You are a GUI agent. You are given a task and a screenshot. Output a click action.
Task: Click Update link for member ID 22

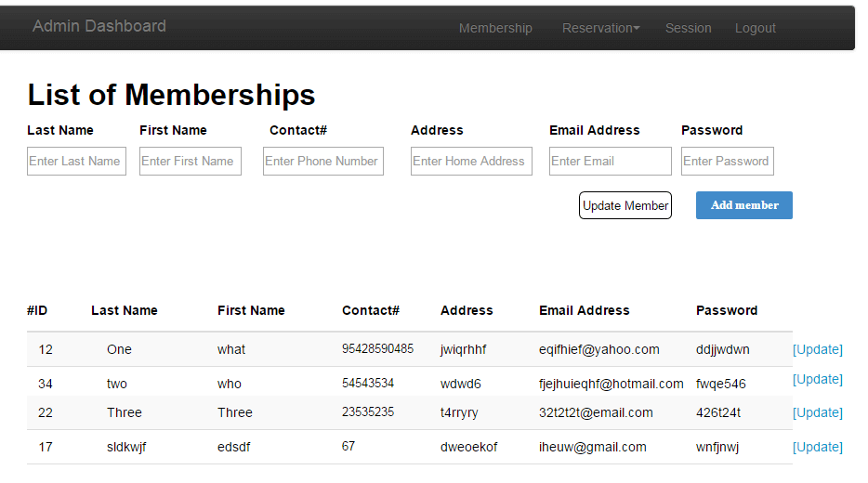[x=818, y=412]
